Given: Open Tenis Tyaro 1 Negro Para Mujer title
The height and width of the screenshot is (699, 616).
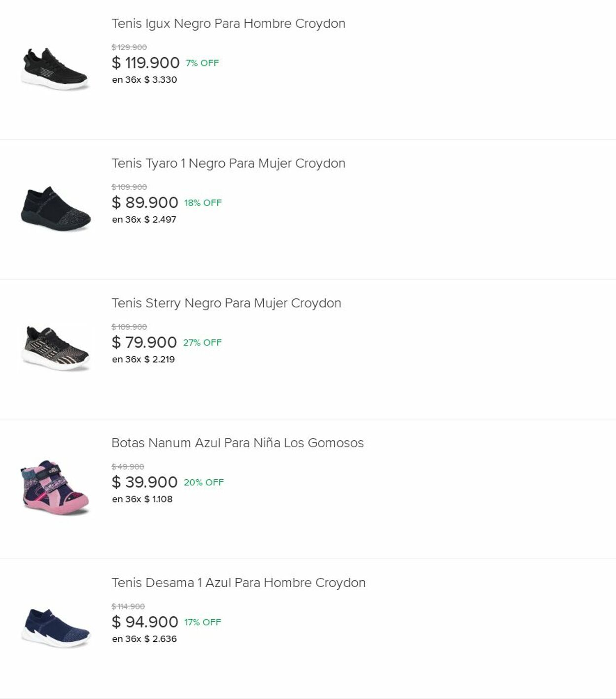Looking at the screenshot, I should 228,164.
